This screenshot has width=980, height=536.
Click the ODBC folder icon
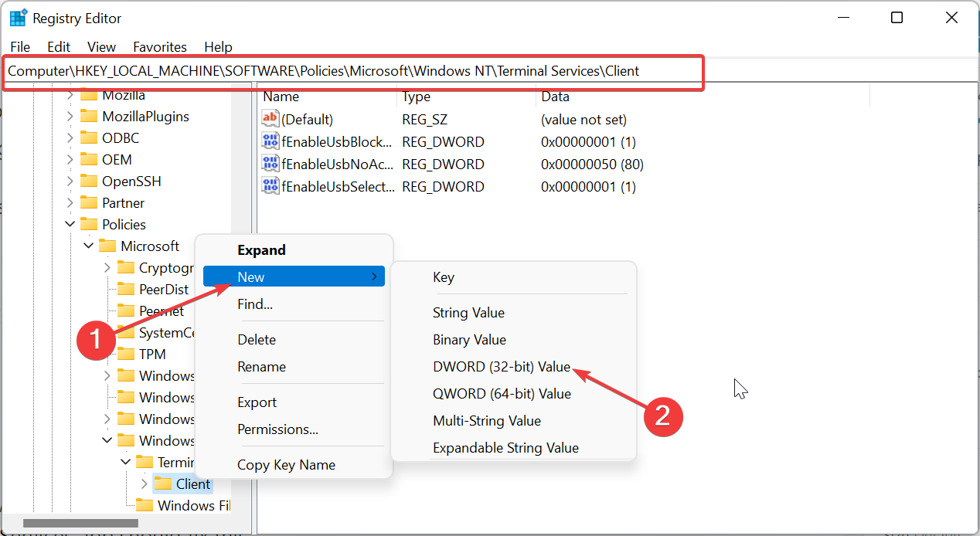click(x=89, y=138)
